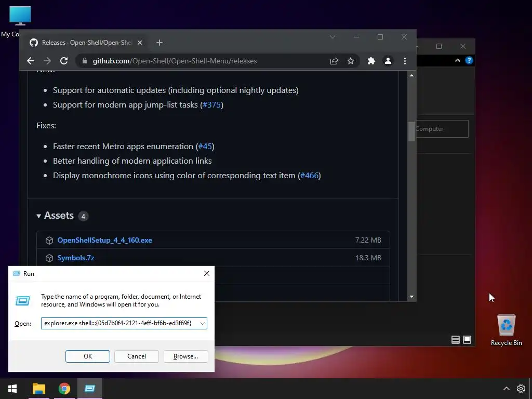The width and height of the screenshot is (532, 399).
Task: Maximize the Chrome window
Action: [x=380, y=37]
